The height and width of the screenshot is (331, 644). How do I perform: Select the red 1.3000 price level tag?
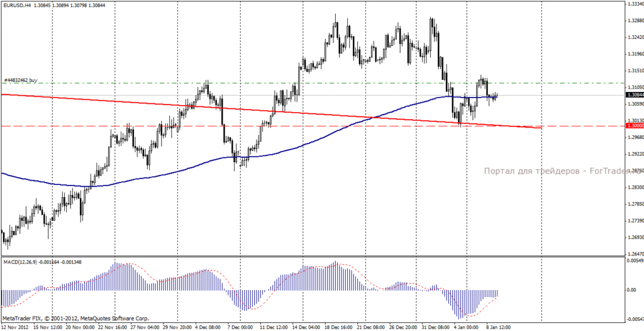(635, 126)
